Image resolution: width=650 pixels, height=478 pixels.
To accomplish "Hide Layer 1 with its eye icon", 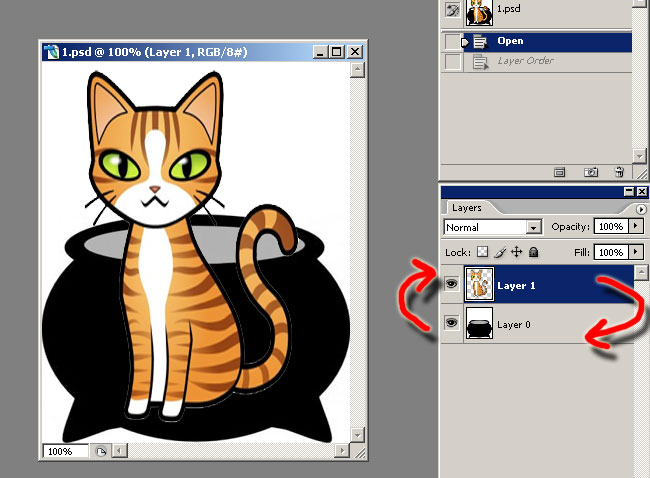I will pos(451,284).
